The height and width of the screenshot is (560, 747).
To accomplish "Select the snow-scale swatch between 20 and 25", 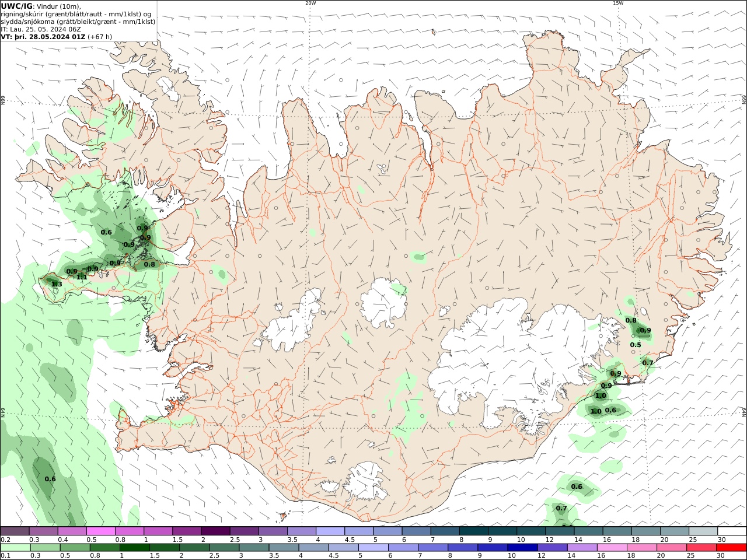I will 674,531.
